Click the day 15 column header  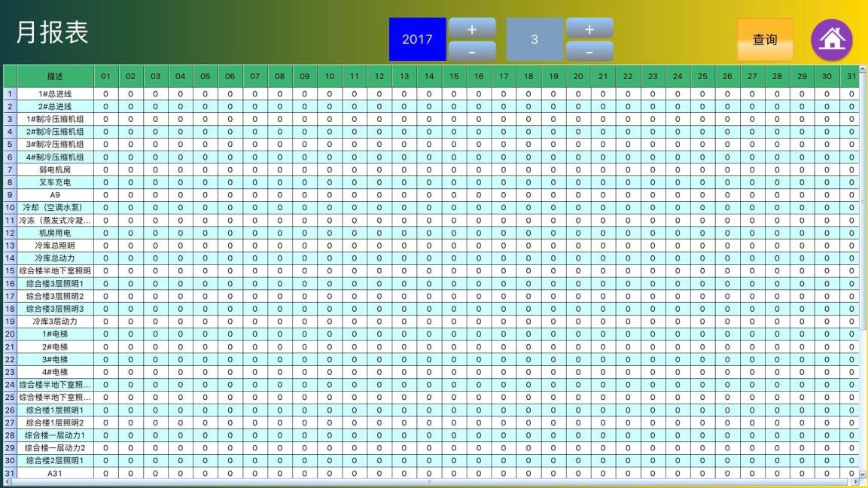point(454,77)
